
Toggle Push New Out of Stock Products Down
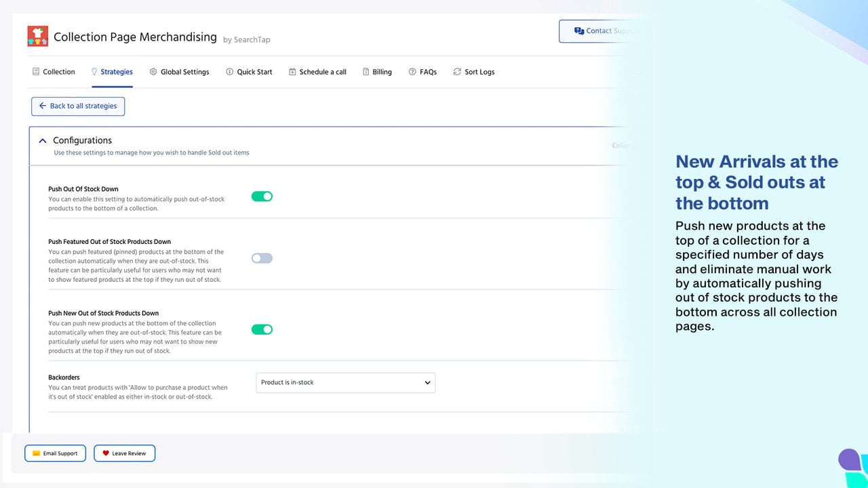[262, 329]
